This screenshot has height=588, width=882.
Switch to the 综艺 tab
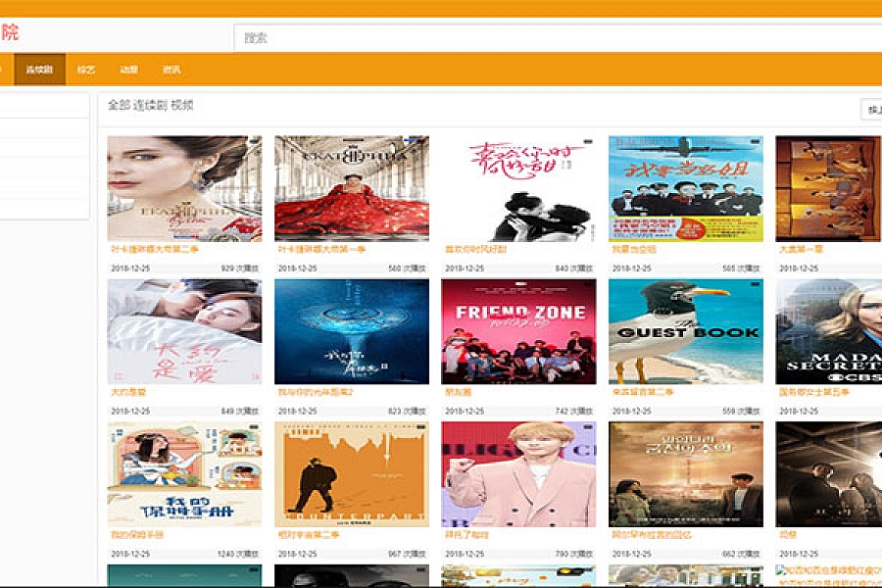click(x=86, y=70)
